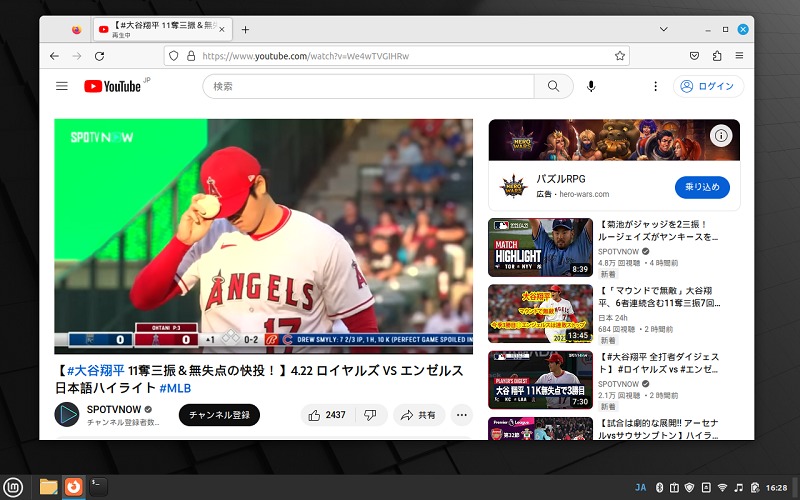
Task: Open the Firefox application menu
Action: [739, 56]
